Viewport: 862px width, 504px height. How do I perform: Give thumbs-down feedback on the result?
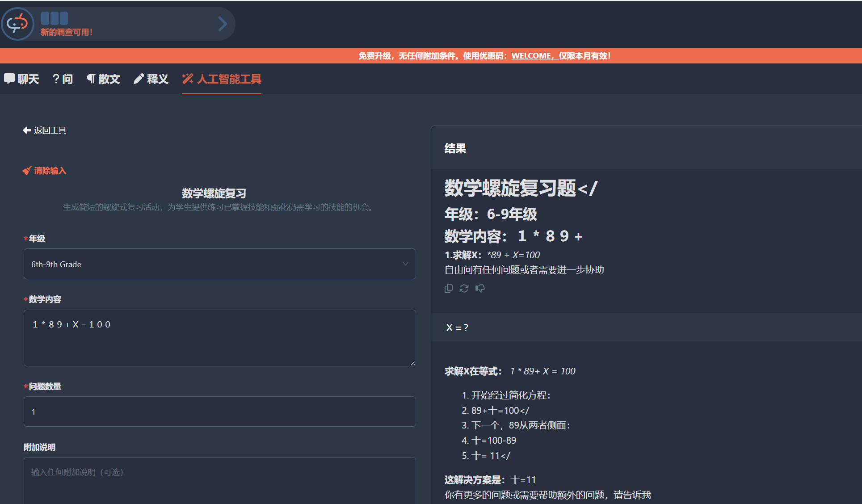coord(480,289)
